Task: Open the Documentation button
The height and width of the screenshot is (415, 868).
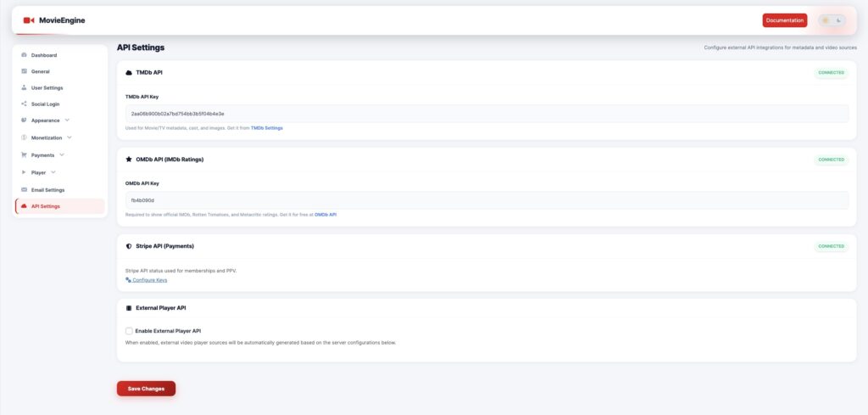Action: [784, 20]
